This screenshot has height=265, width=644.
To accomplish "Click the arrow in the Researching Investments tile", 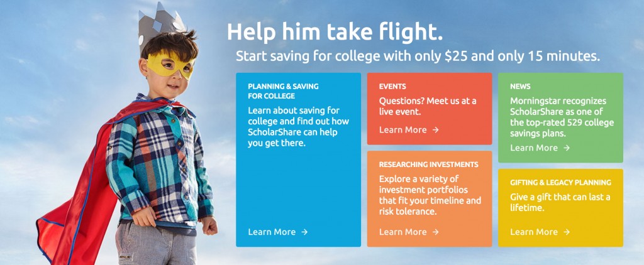I will coord(435,232).
